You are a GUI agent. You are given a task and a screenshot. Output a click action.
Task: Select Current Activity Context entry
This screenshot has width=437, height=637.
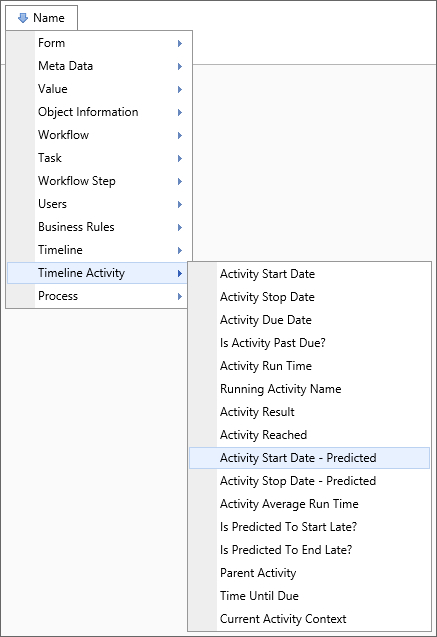pos(309,619)
